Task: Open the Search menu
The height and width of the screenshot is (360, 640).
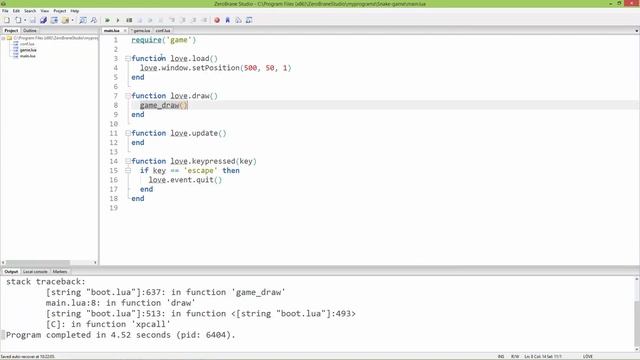Action: coord(30,11)
